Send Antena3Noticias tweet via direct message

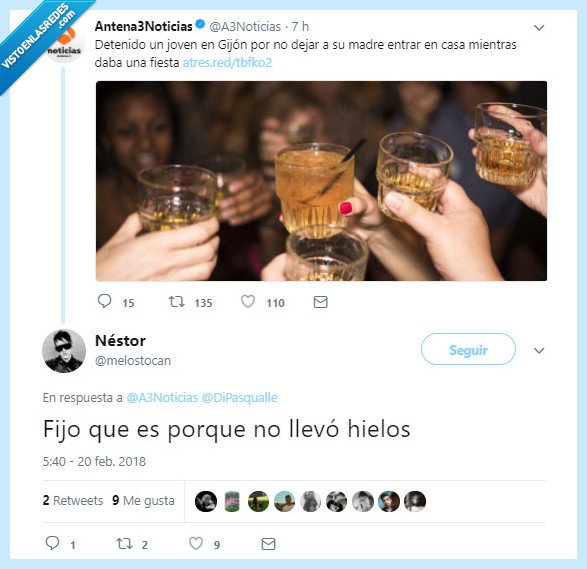click(x=320, y=302)
